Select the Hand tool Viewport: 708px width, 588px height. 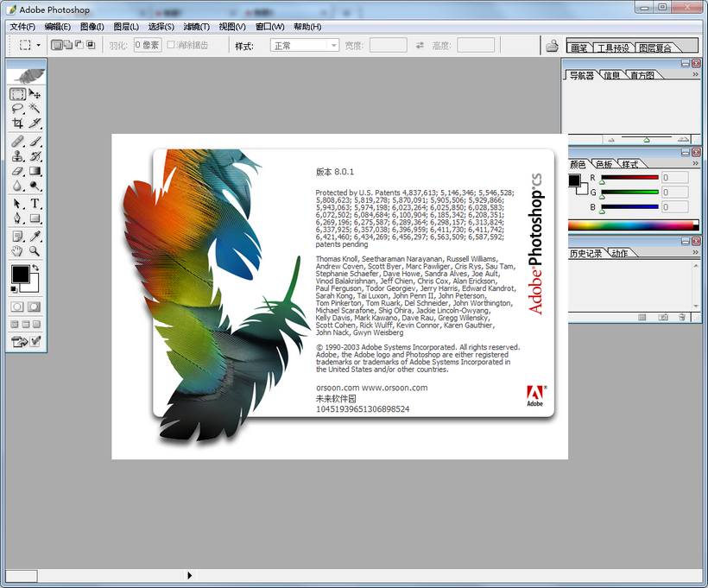[x=17, y=251]
